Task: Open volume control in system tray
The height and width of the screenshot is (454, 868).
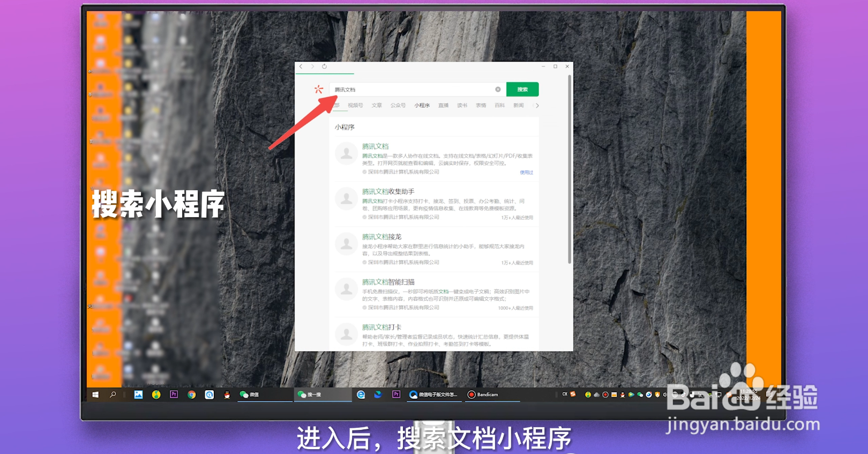Action: pyautogui.click(x=665, y=395)
